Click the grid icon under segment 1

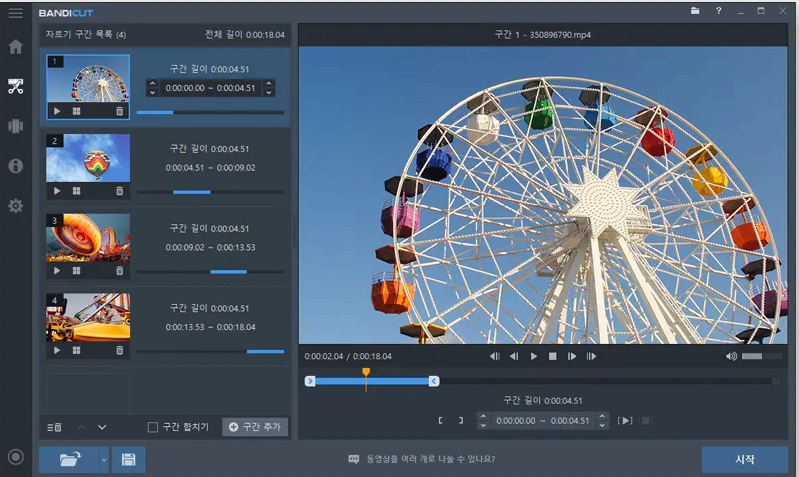pos(76,111)
